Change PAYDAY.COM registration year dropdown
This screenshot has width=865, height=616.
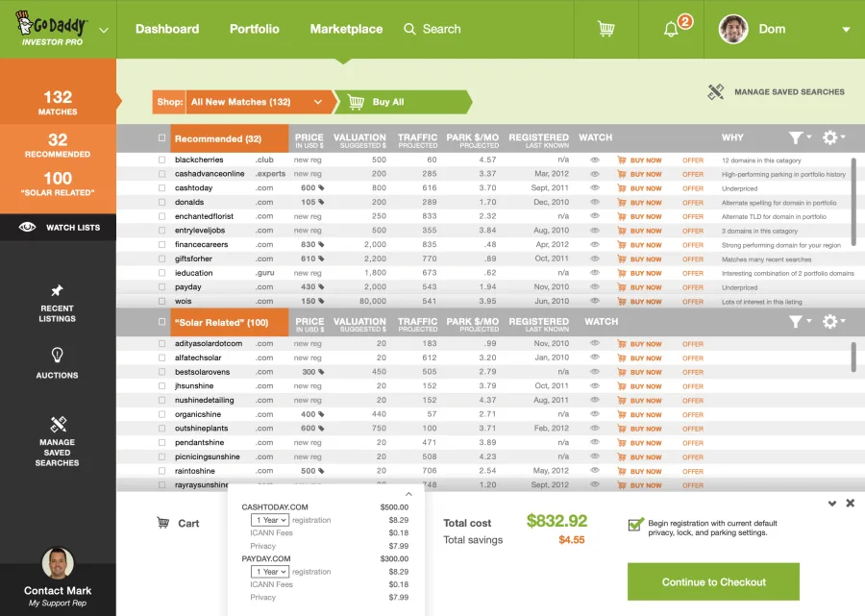coord(270,572)
